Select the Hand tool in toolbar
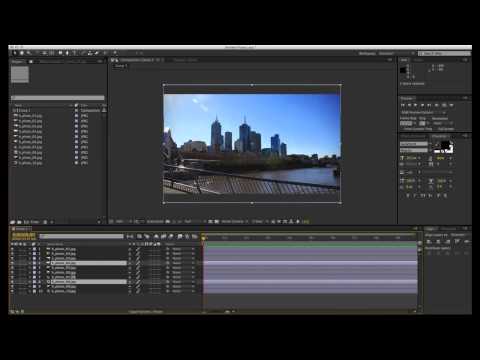 pos(22,53)
